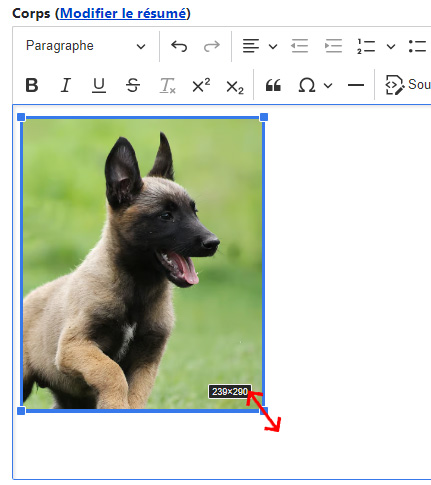431x485 pixels.
Task: Toggle italic formatting
Action: [x=66, y=85]
